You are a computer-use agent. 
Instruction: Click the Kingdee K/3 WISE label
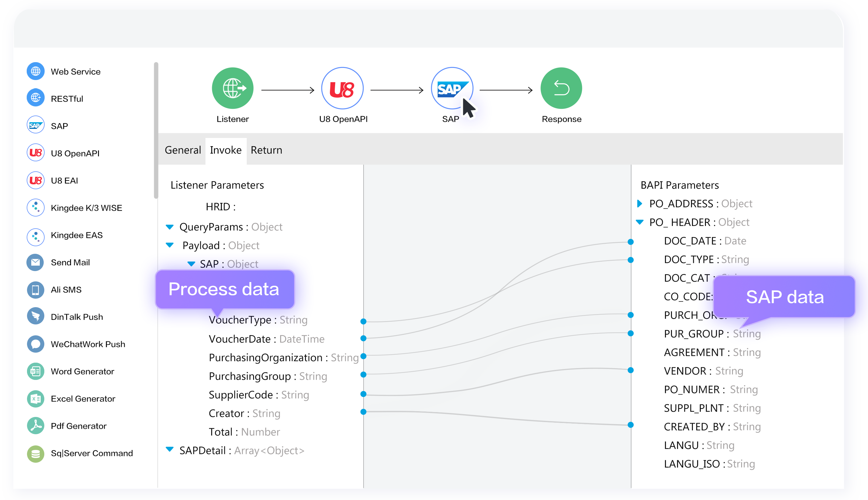tap(86, 208)
